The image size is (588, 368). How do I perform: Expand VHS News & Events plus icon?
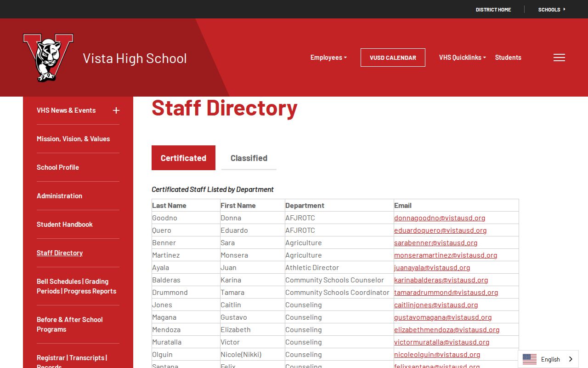click(116, 110)
